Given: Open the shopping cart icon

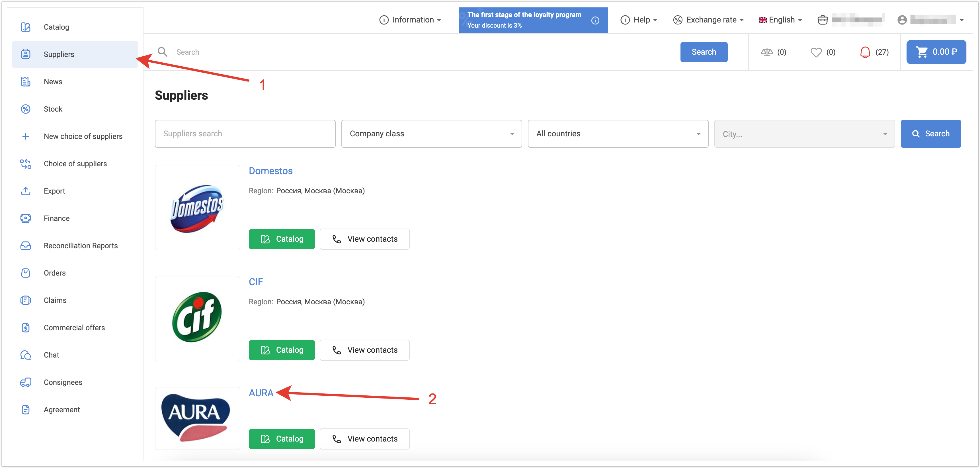Looking at the screenshot, I should (922, 52).
